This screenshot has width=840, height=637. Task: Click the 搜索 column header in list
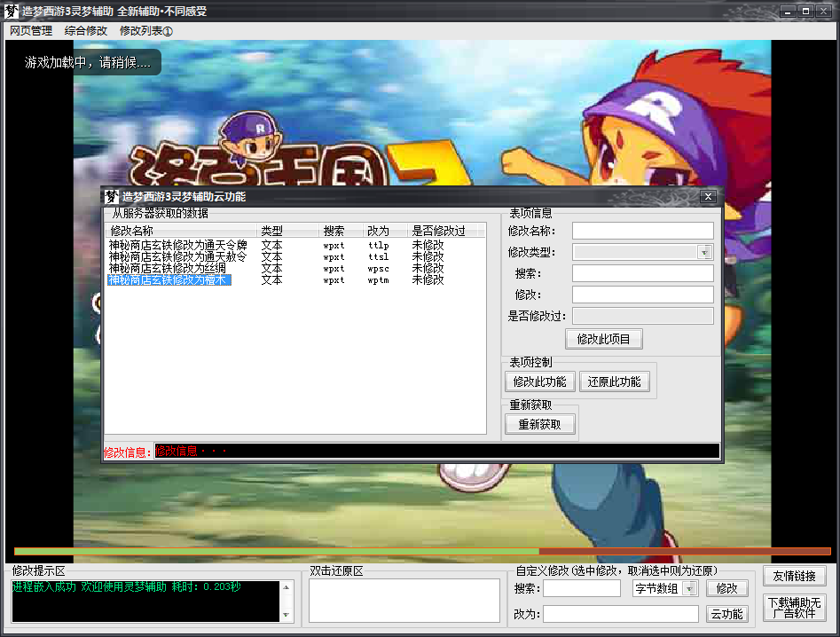(x=341, y=231)
